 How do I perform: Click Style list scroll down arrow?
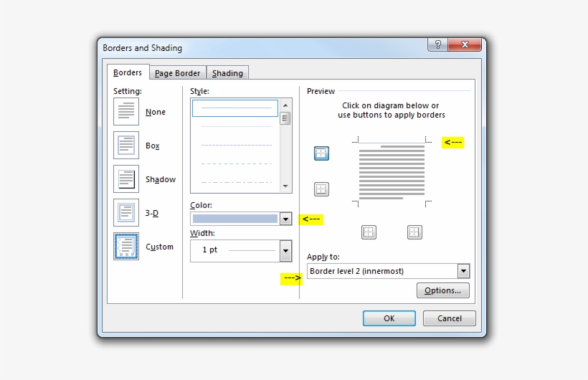coord(285,186)
